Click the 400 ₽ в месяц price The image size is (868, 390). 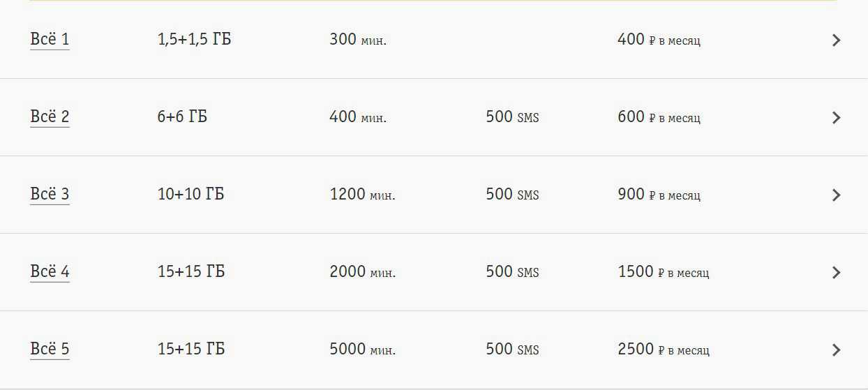tap(658, 40)
